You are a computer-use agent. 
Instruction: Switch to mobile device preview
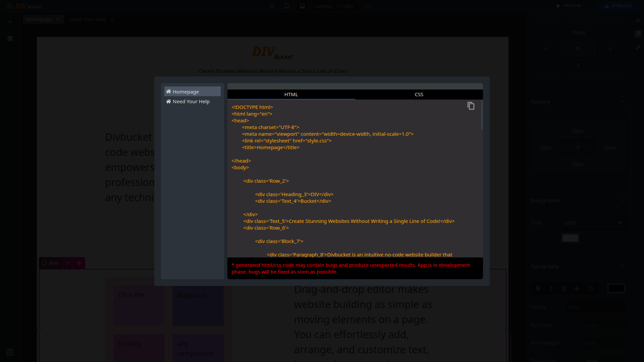coord(272,6)
